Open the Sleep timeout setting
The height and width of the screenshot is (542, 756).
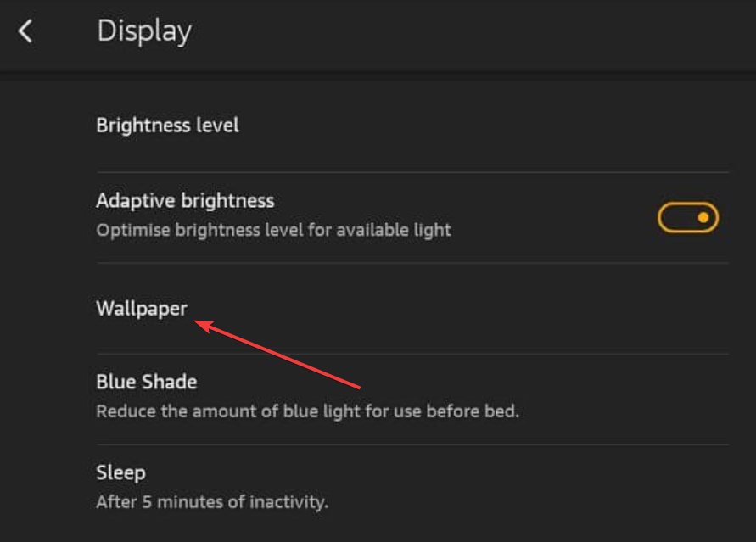click(x=120, y=472)
